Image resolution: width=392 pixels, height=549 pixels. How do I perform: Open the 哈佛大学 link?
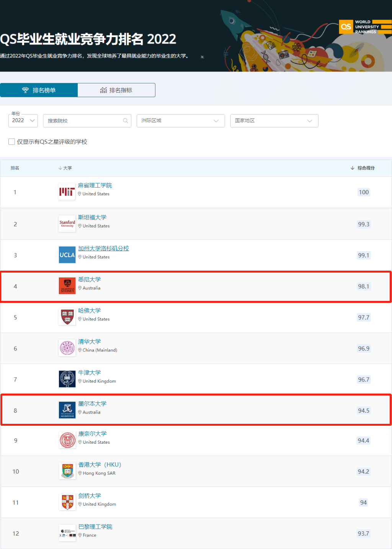pos(90,310)
